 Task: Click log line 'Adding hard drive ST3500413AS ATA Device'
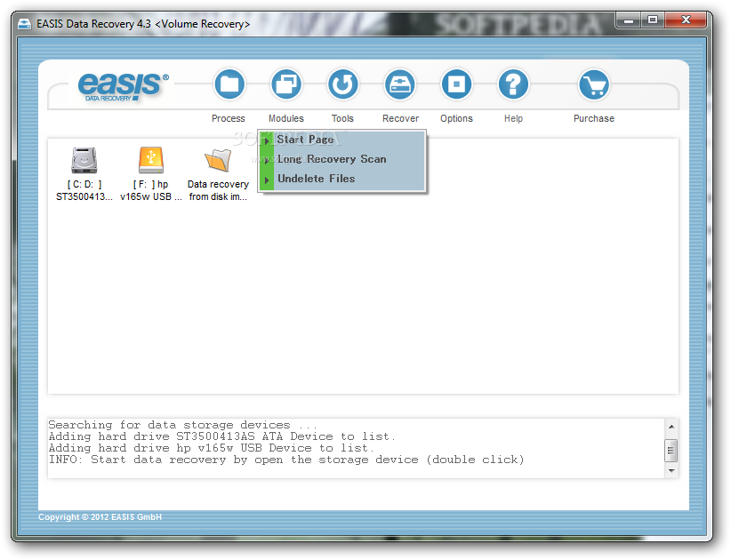pos(222,436)
